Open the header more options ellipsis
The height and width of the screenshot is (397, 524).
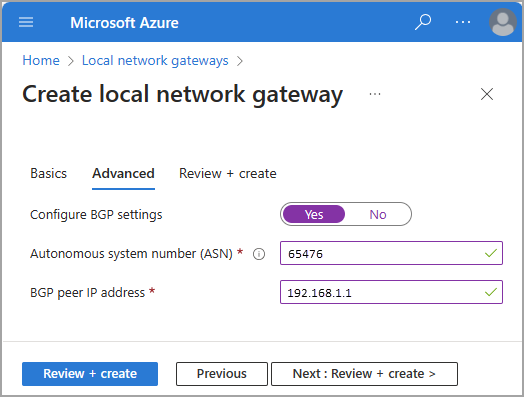(x=463, y=22)
